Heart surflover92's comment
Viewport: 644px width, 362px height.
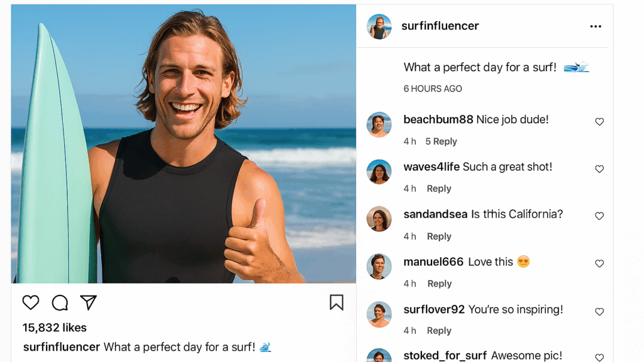pos(599,312)
